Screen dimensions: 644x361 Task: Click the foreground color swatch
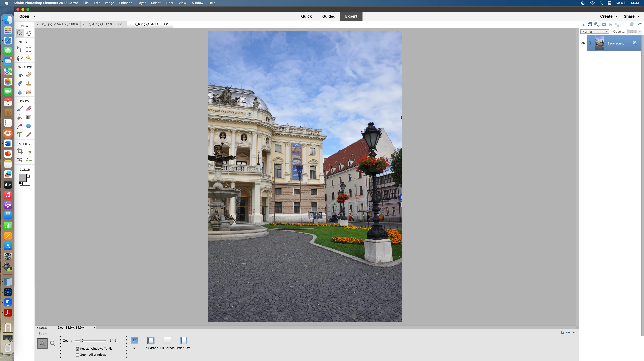(x=22, y=178)
